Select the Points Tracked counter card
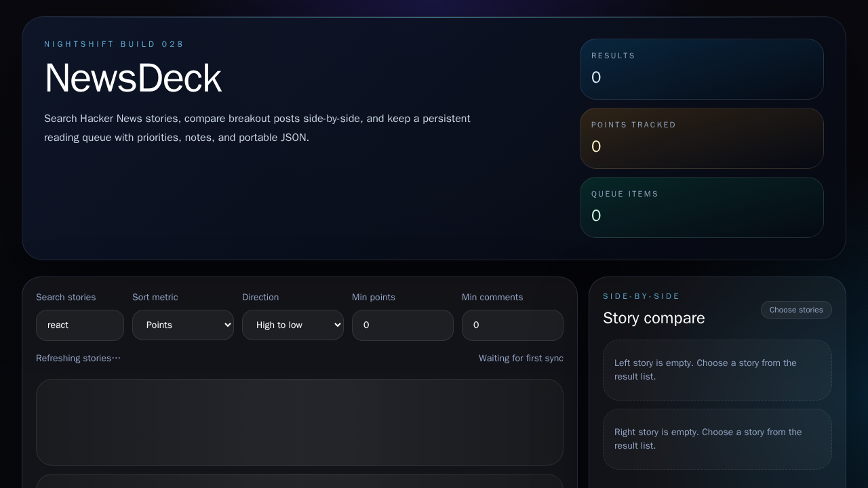 [x=702, y=138]
